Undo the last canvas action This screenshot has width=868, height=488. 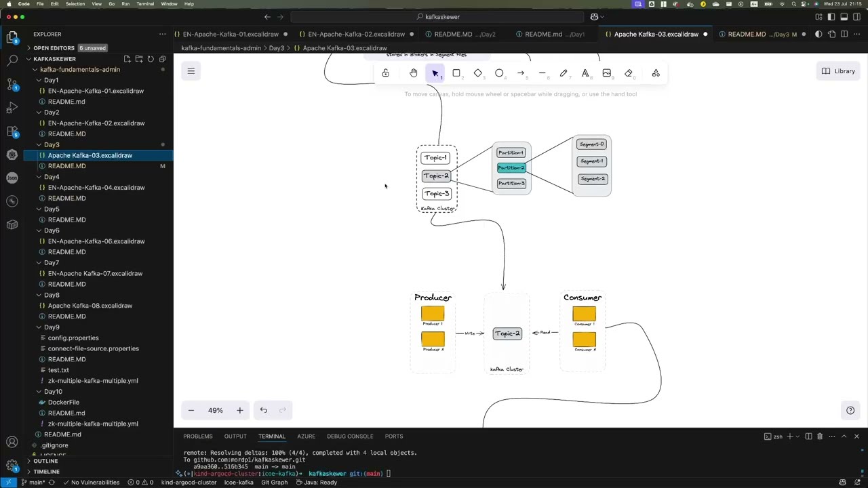[264, 410]
